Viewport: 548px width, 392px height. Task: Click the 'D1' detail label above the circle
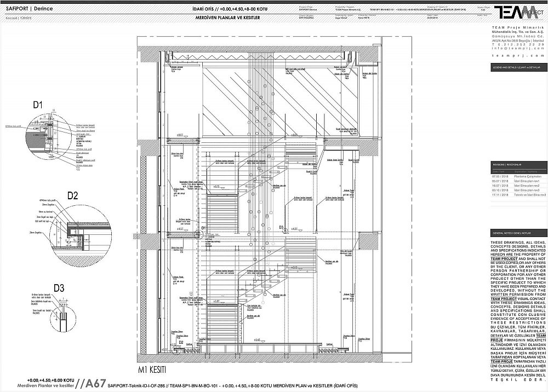tap(38, 105)
